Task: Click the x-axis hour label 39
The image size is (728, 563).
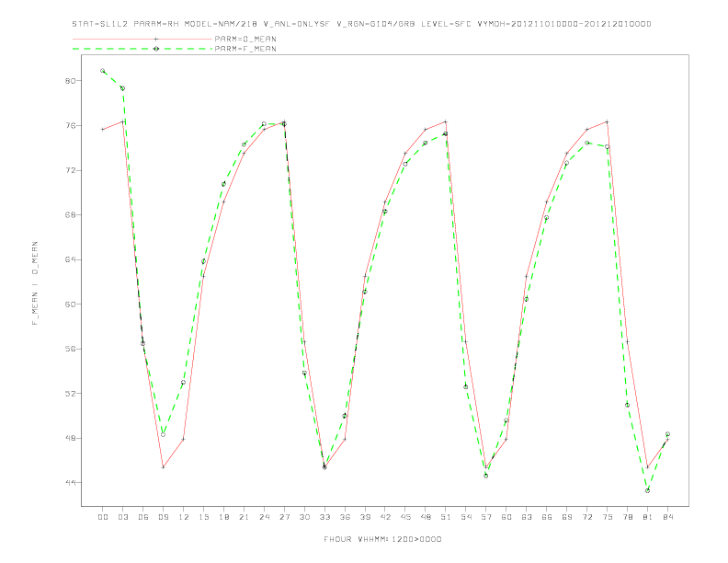Action: (x=365, y=517)
